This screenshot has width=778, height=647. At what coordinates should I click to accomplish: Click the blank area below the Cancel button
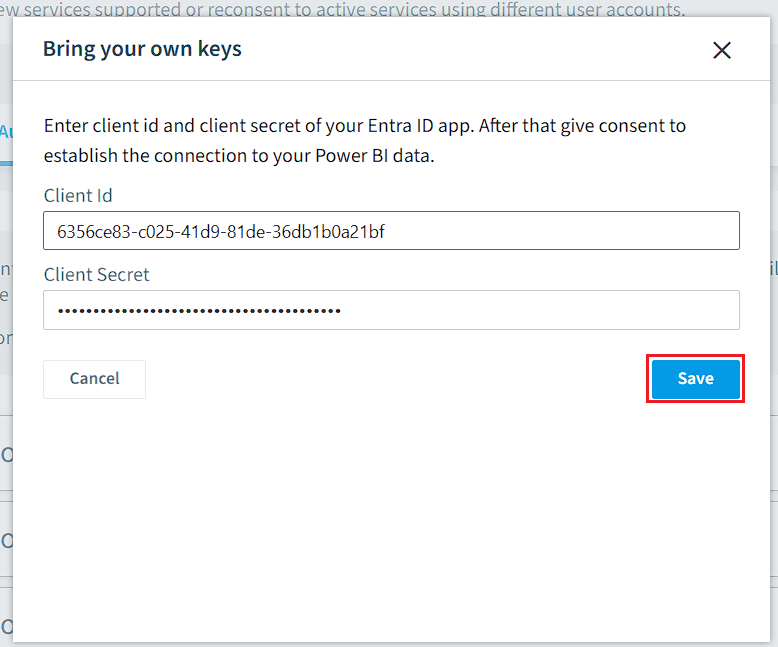[x=94, y=496]
